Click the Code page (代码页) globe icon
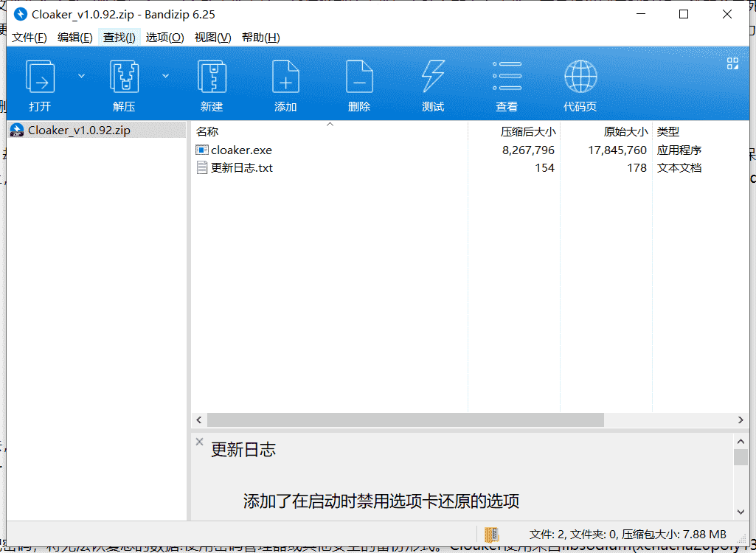The height and width of the screenshot is (553, 756). (x=580, y=77)
